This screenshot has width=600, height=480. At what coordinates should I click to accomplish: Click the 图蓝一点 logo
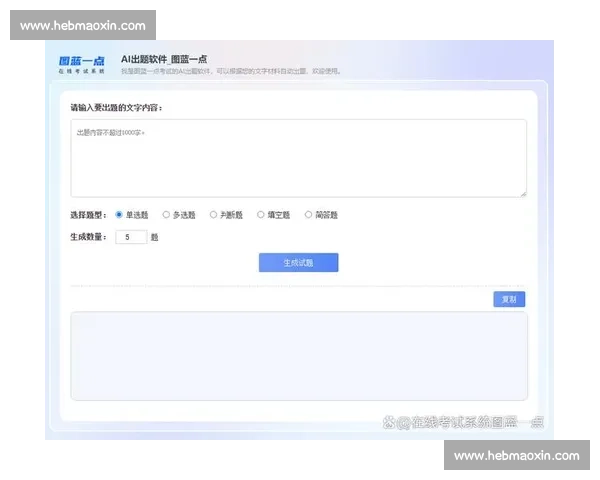click(82, 65)
